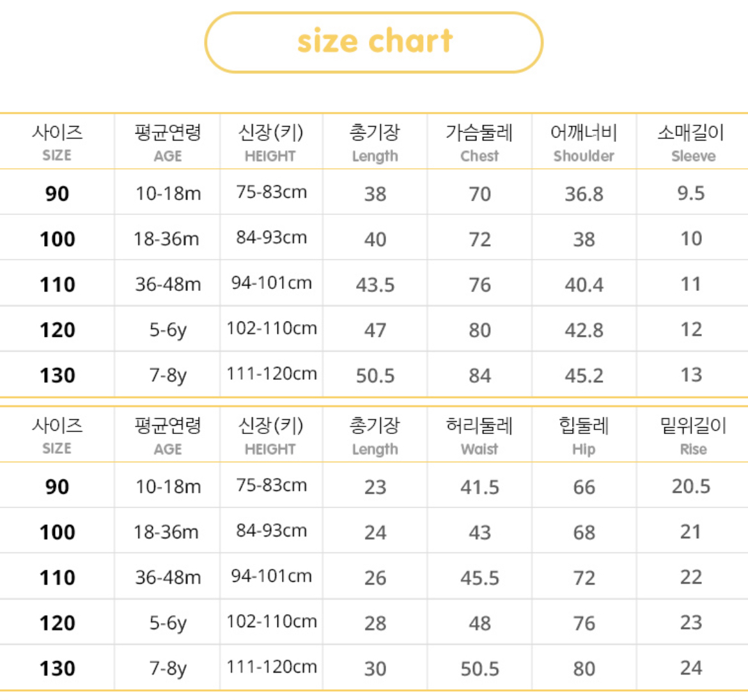This screenshot has width=748, height=700.
Task: Select sleeve length value 9.5
Action: [691, 193]
